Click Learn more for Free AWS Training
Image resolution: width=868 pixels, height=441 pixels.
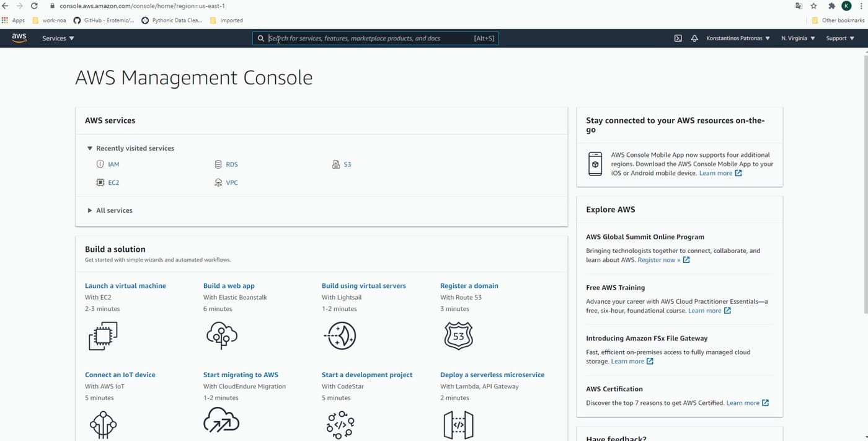(x=709, y=311)
